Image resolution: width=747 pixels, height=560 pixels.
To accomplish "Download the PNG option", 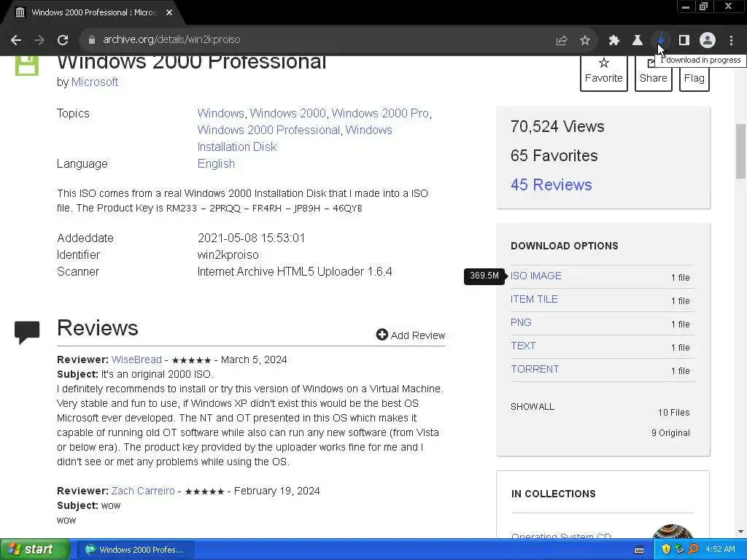I will [x=521, y=323].
